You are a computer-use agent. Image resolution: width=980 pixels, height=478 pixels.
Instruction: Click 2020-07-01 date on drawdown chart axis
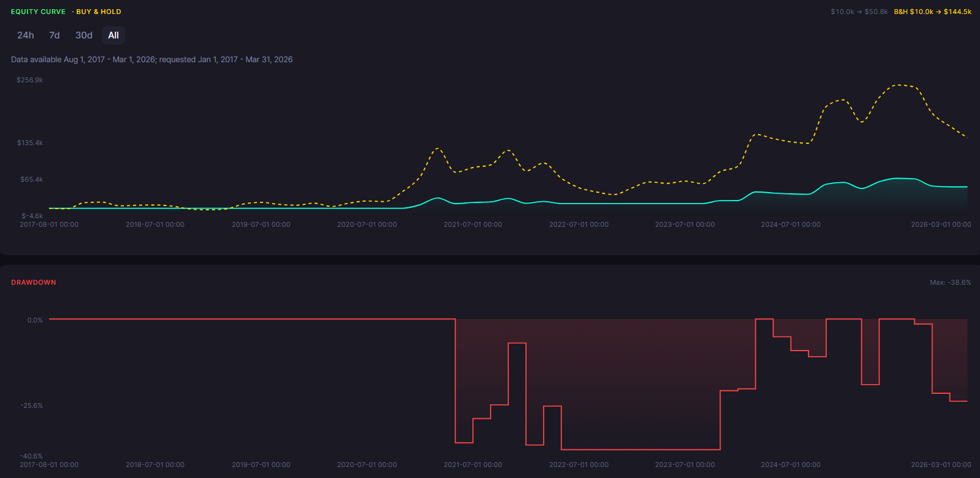pyautogui.click(x=367, y=465)
